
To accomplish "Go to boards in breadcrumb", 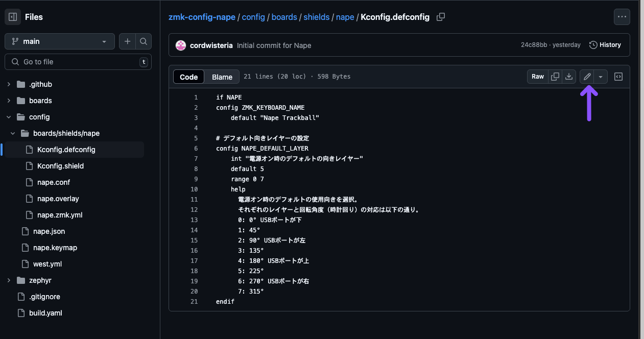I will 284,17.
